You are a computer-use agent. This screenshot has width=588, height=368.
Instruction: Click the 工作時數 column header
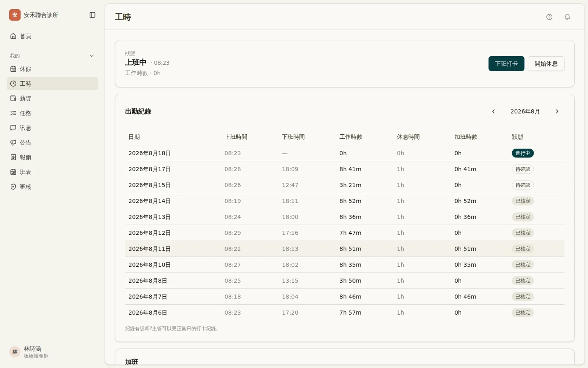(351, 137)
